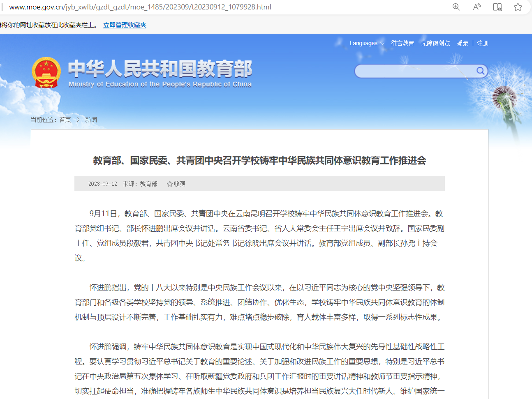Click 立即管理收藏夹 link in favorites bar
This screenshot has height=399, width=532.
point(125,25)
